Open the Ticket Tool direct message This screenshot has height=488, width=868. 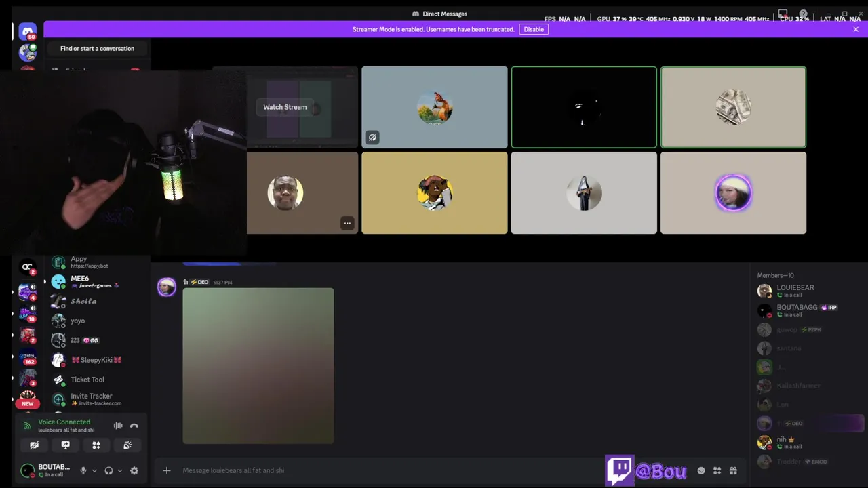(x=98, y=380)
